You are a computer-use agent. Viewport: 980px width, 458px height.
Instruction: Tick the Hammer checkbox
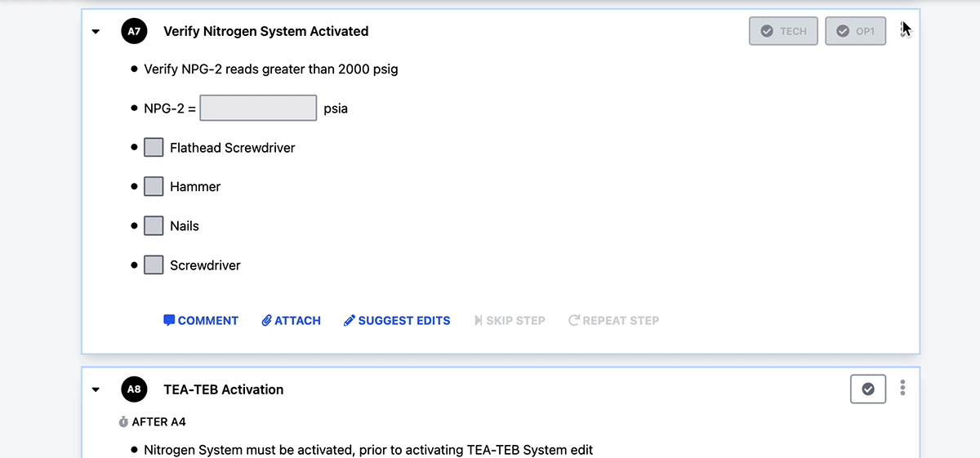coord(154,187)
